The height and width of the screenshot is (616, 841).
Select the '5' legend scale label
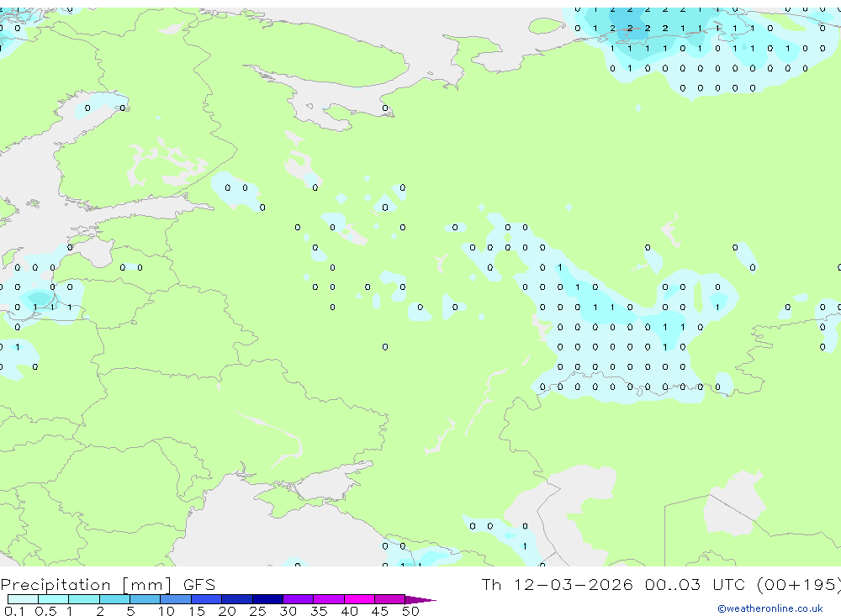pos(130,611)
